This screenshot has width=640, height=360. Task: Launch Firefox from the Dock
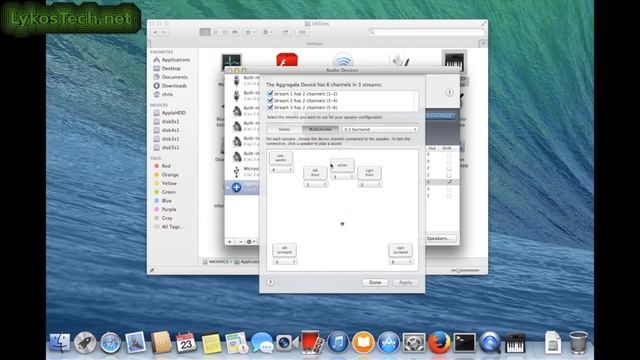439,342
